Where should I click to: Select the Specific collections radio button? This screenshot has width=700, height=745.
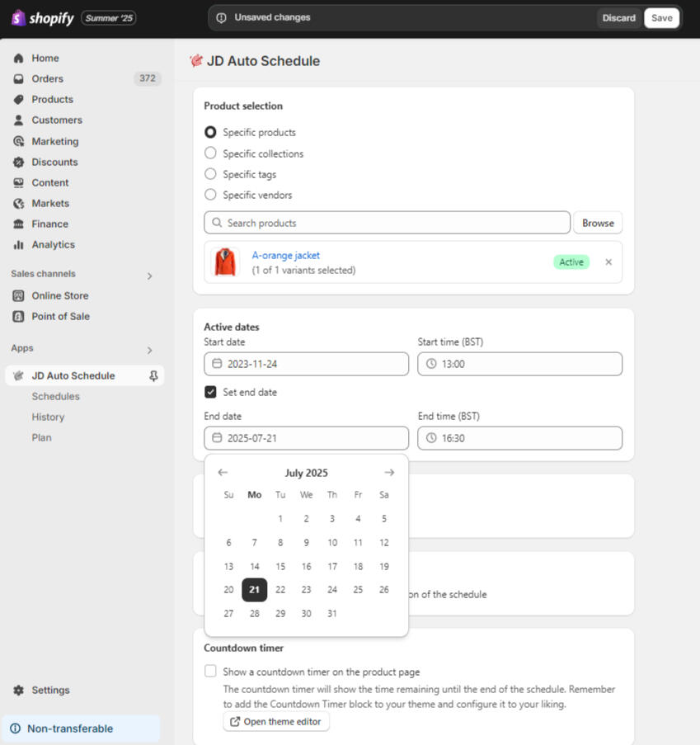[210, 153]
